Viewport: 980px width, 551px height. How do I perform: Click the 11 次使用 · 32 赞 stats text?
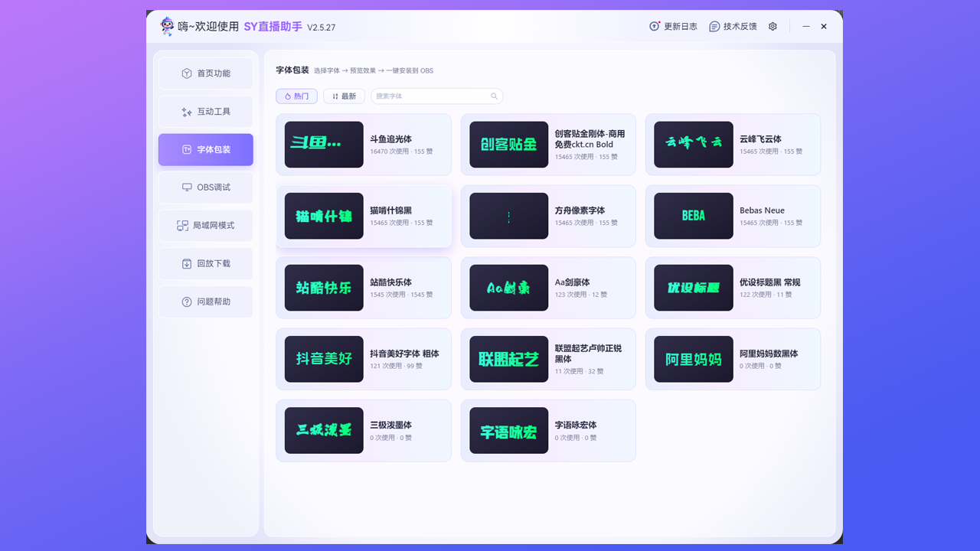(579, 371)
